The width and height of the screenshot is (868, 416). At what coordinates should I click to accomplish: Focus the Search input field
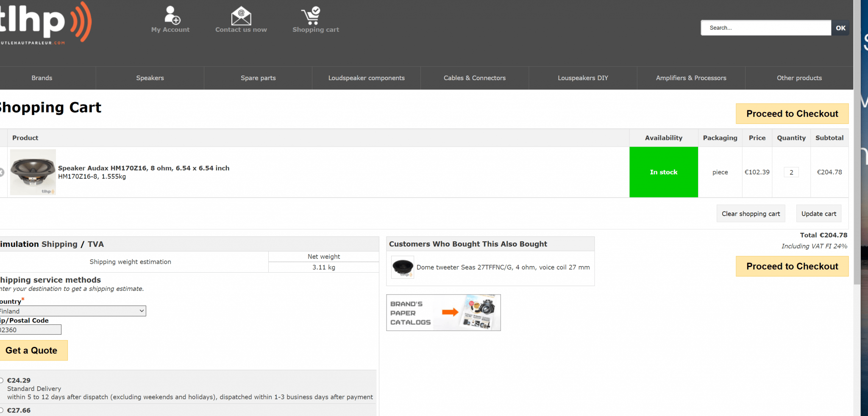pos(766,28)
